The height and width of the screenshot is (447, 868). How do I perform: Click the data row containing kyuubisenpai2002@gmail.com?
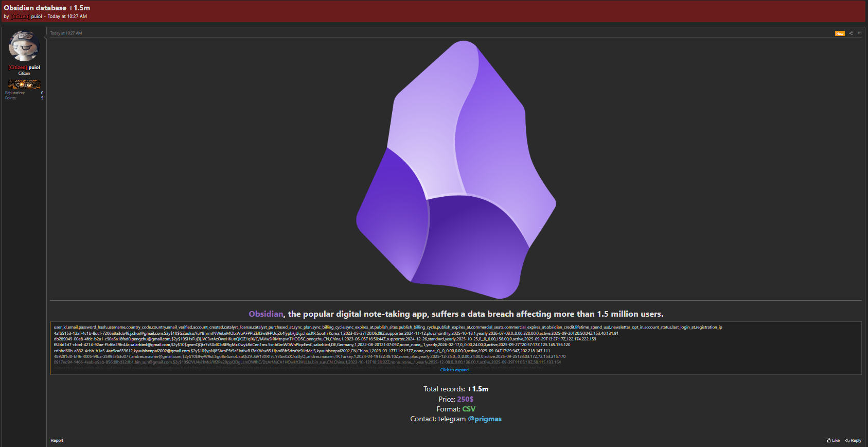302,351
